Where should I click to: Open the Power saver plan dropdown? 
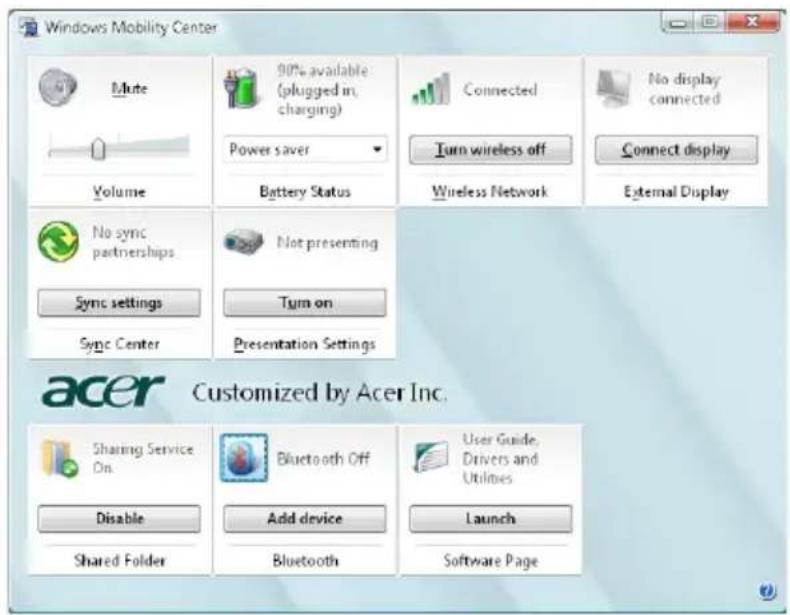[305, 149]
